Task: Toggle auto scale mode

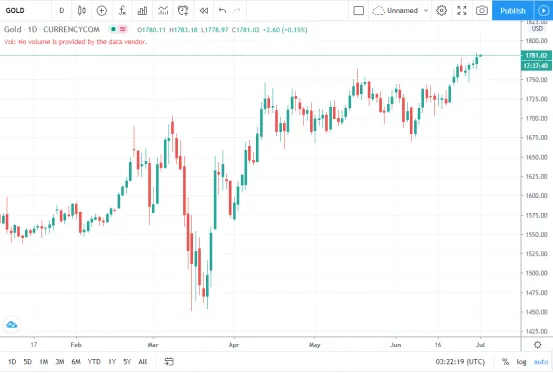Action: tap(541, 362)
